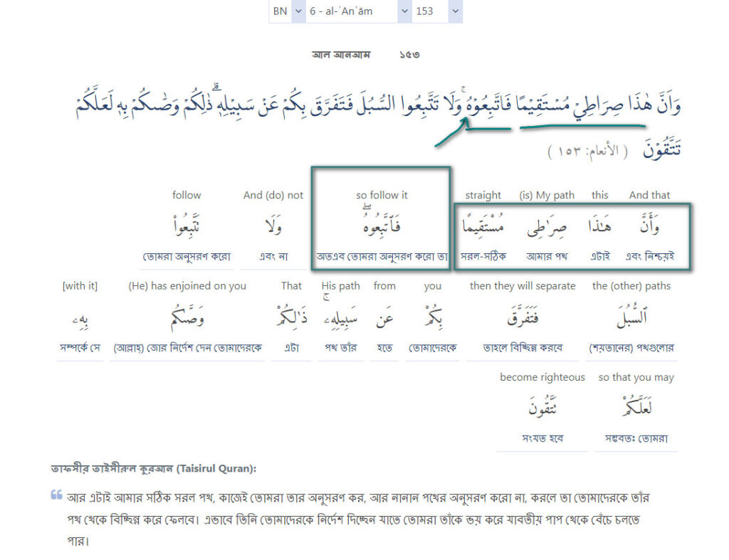
Task: Select the "And (do) not" word card
Action: [273, 228]
